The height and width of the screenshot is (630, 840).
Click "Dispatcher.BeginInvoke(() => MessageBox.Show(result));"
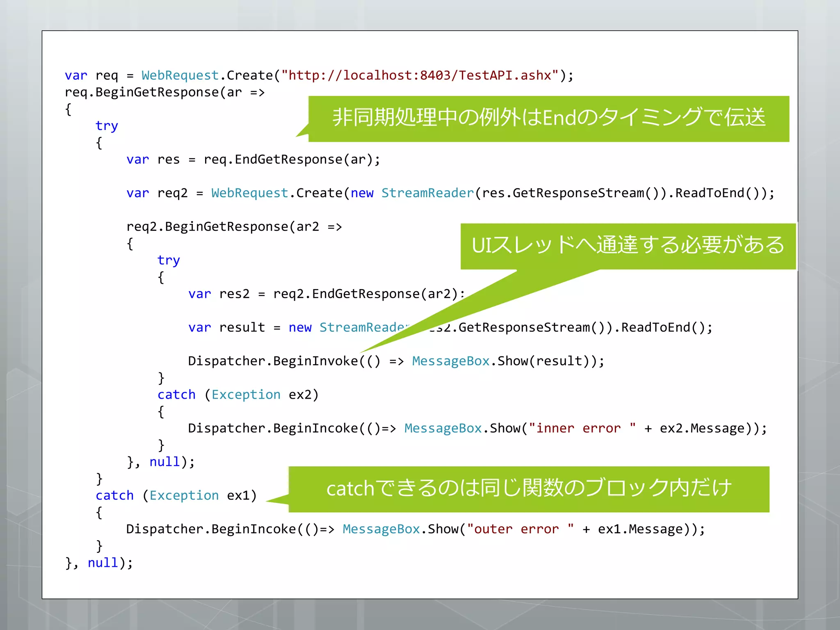396,361
